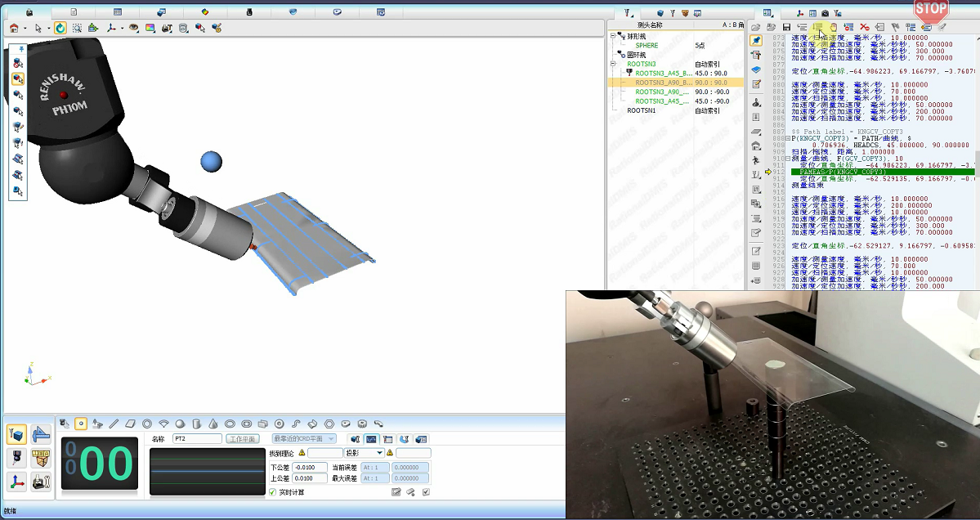Open the 投影 dropdown
This screenshot has width=980, height=520.
pyautogui.click(x=378, y=453)
